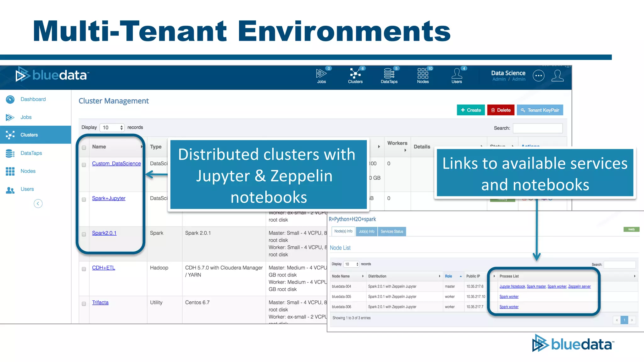The height and width of the screenshot is (362, 644).
Task: Open the Jobs icon in top navigation
Action: pyautogui.click(x=321, y=75)
